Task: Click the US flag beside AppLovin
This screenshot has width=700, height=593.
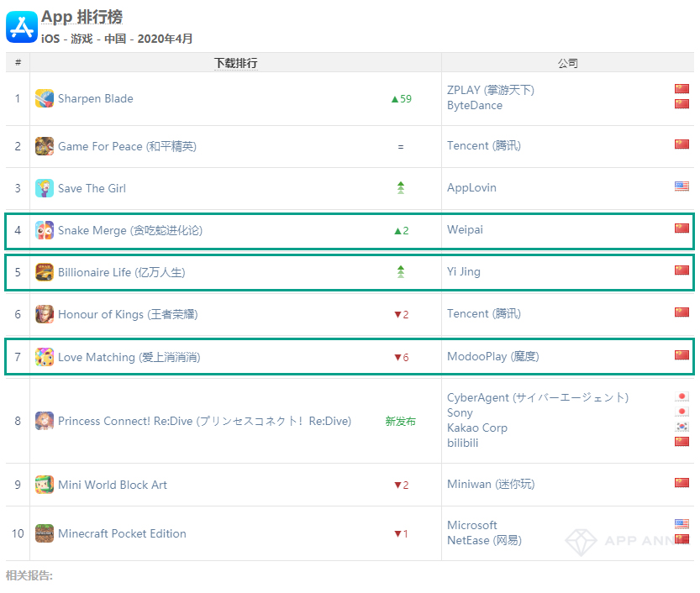Action: tap(682, 186)
